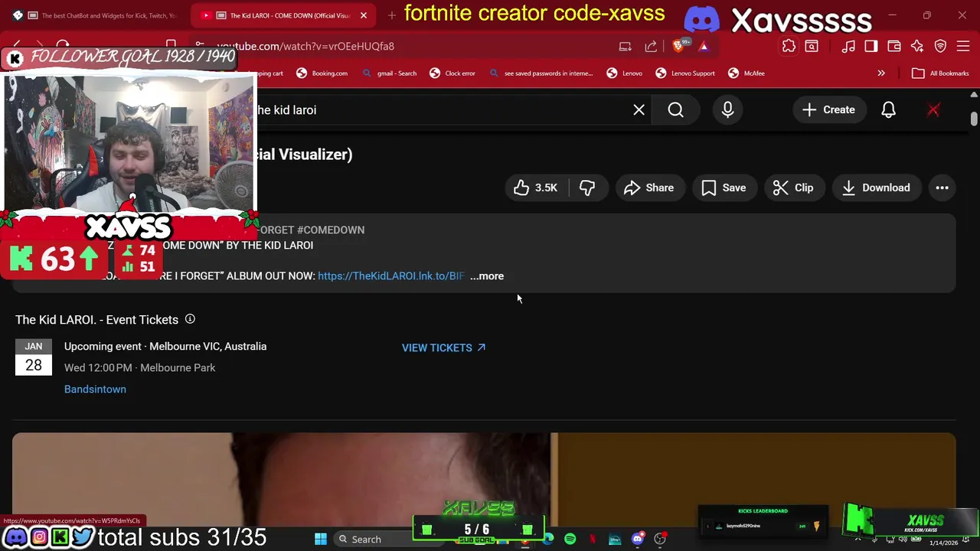This screenshot has height=551, width=980.
Task: Open browser extensions puzzle icon
Action: pyautogui.click(x=789, y=46)
